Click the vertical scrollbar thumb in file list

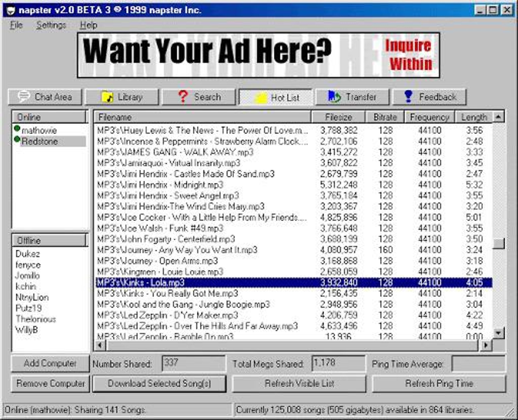[x=498, y=243]
